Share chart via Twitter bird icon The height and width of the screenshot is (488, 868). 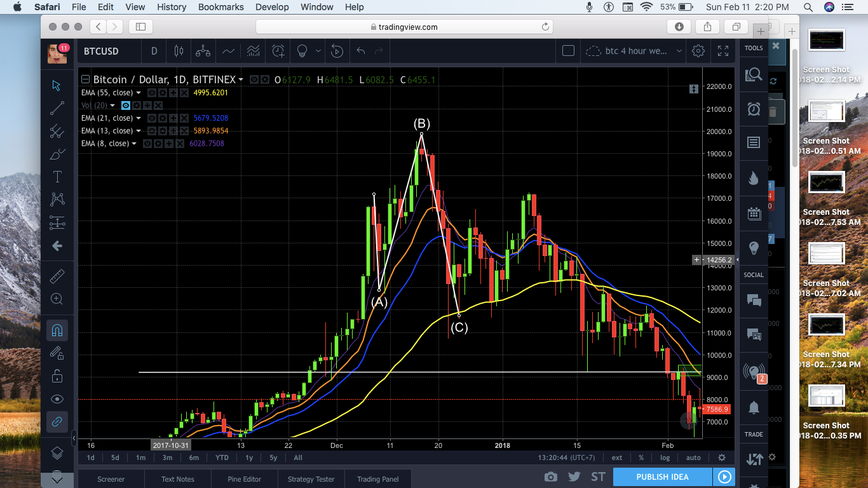click(574, 477)
